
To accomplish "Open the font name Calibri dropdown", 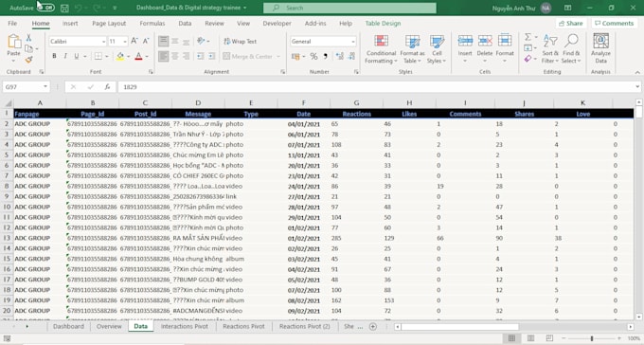I will (x=103, y=41).
